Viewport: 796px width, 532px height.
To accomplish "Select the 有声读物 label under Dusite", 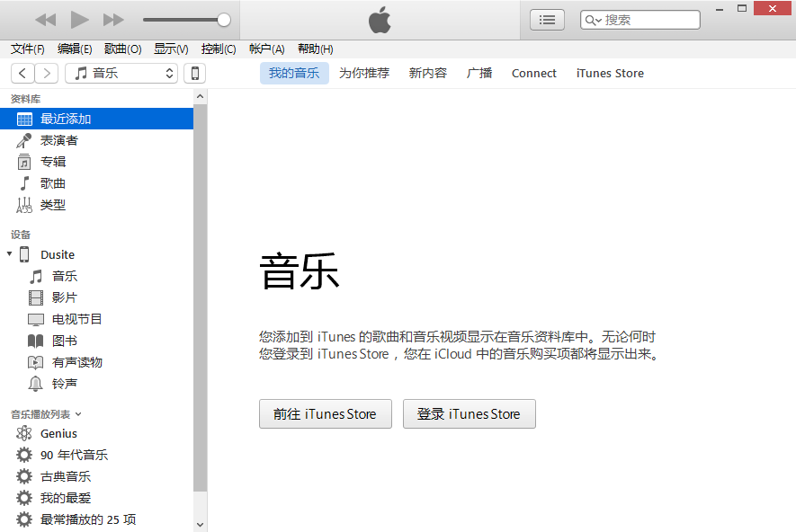I will [x=77, y=362].
